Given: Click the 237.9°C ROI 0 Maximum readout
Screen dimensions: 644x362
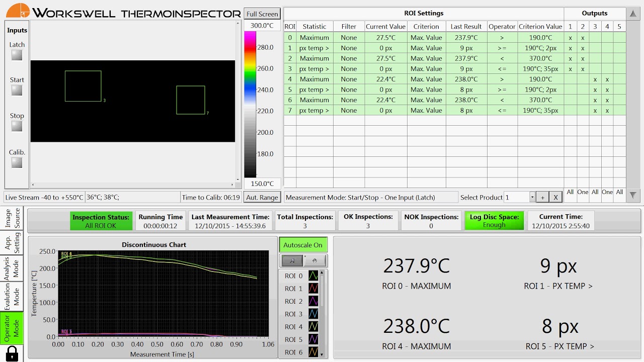Looking at the screenshot, I should [417, 266].
